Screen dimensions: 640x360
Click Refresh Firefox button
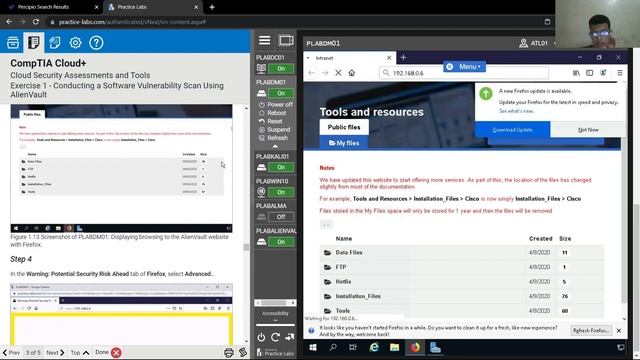click(591, 330)
